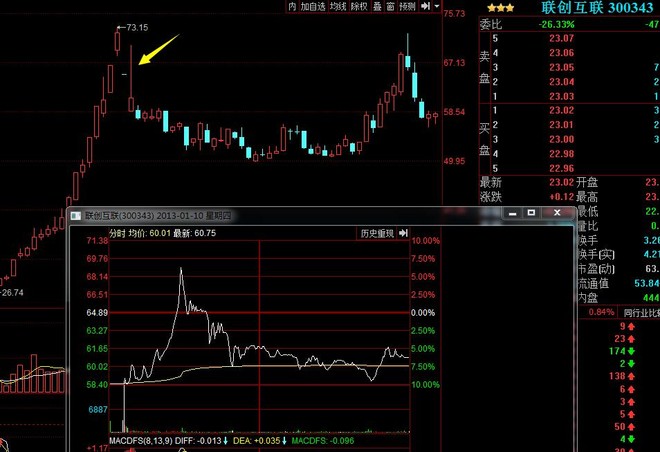Close the 联创互联 intraday popup window
The width and height of the screenshot is (660, 452).
(x=557, y=213)
